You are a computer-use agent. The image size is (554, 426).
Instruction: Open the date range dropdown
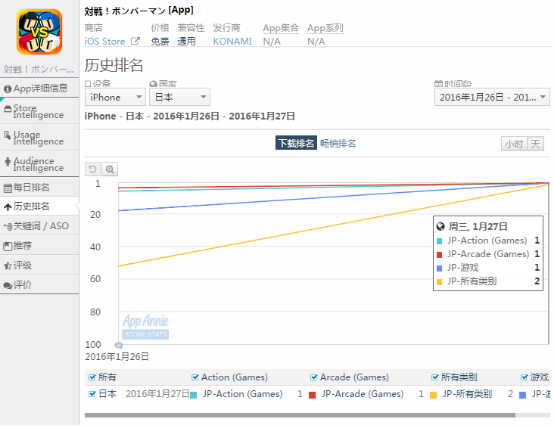coord(491,97)
